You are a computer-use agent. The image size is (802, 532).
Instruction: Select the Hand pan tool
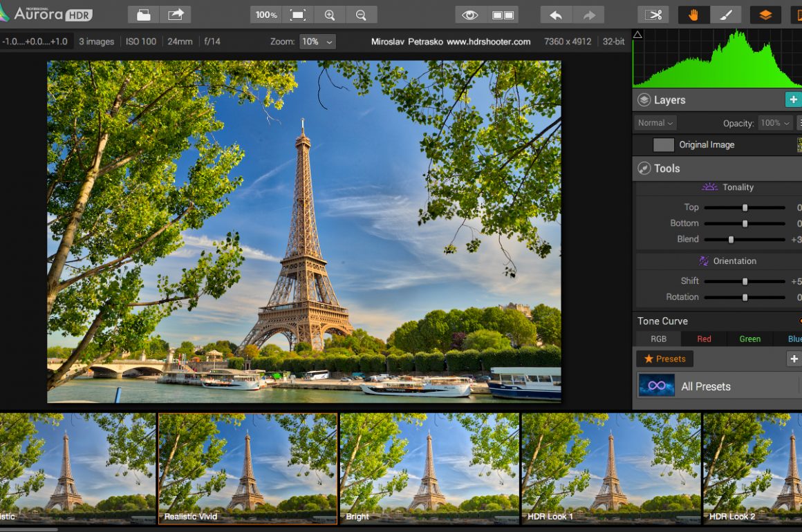click(x=693, y=15)
